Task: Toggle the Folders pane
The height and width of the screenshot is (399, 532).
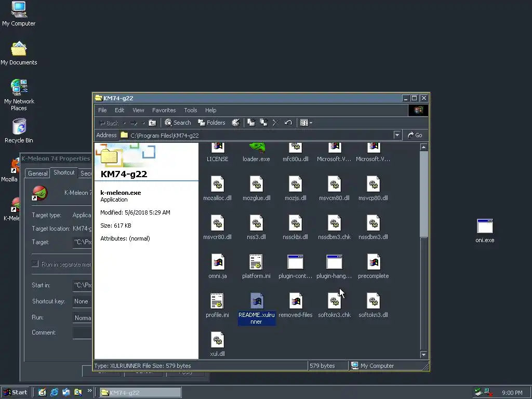Action: click(212, 123)
